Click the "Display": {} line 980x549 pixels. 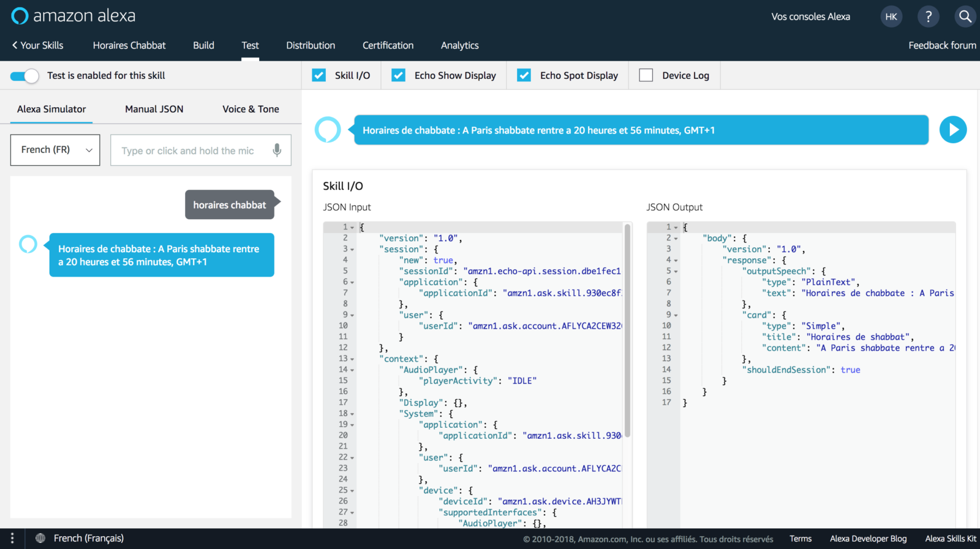click(433, 403)
